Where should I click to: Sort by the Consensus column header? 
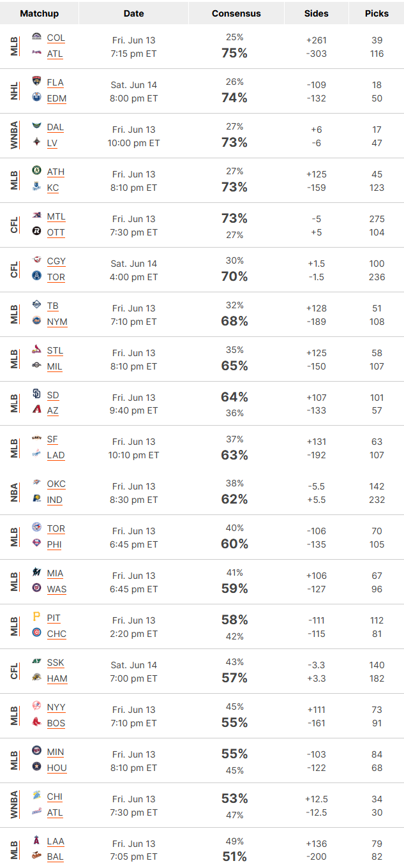point(236,13)
